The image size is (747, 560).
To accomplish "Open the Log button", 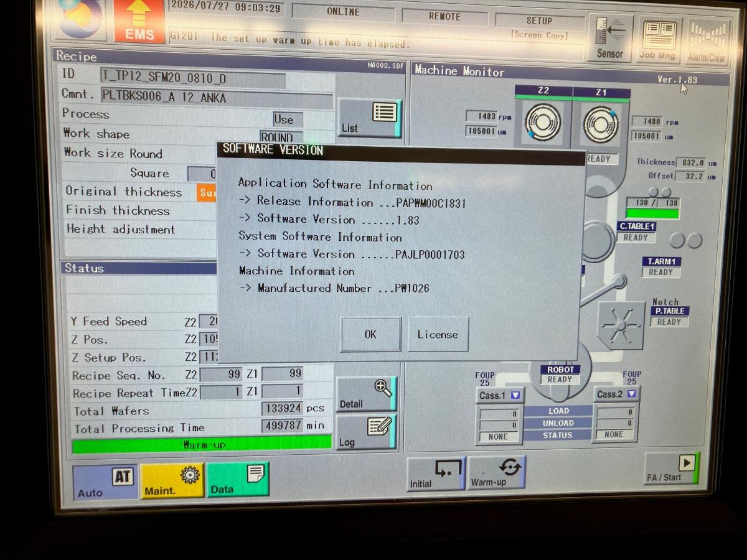I will [x=365, y=432].
